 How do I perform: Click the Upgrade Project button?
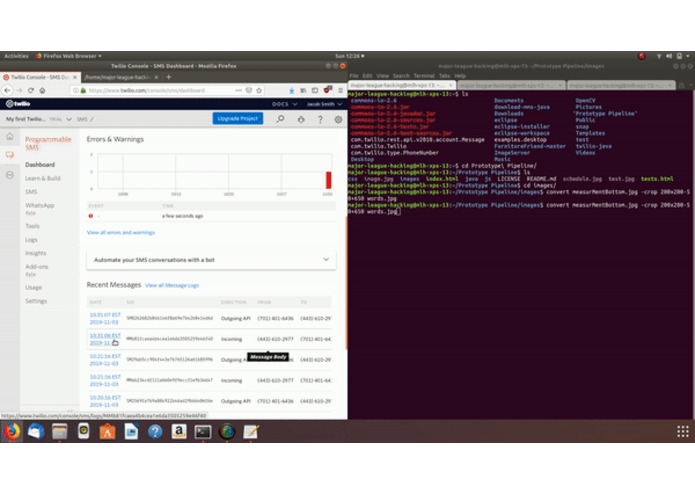[238, 118]
